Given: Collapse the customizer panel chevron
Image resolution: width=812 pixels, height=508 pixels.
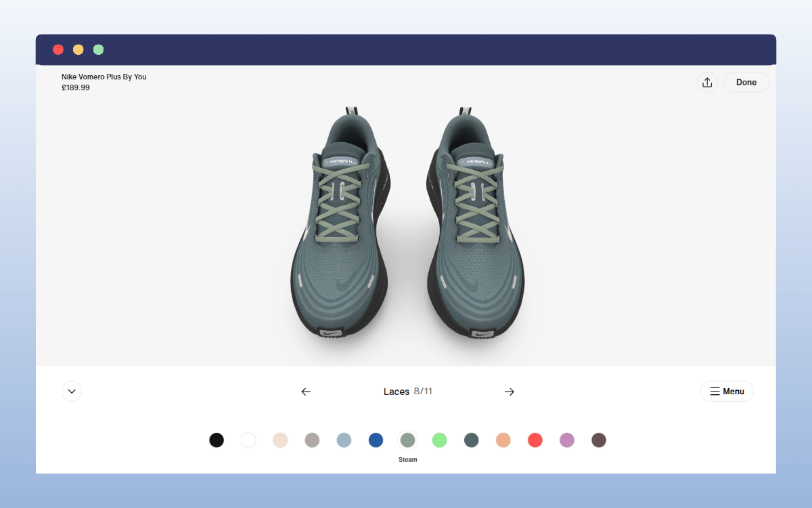Looking at the screenshot, I should click(x=72, y=391).
